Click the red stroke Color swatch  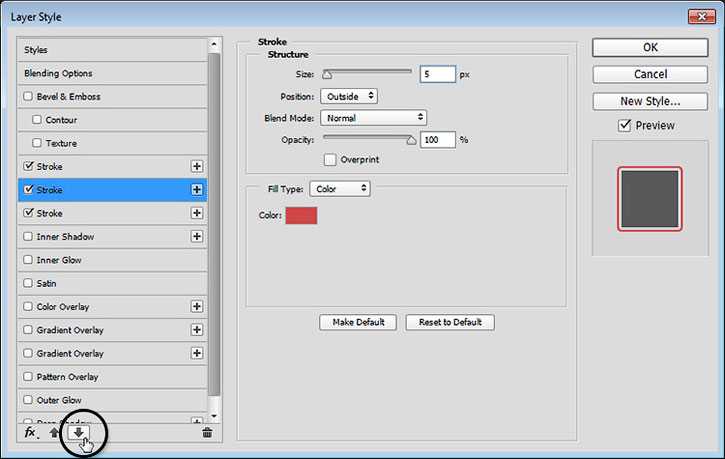301,215
